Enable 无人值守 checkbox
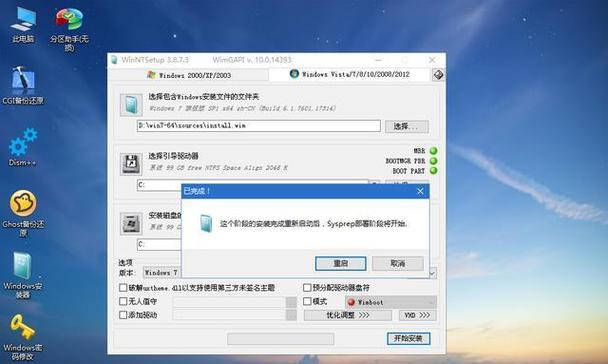 [x=123, y=301]
